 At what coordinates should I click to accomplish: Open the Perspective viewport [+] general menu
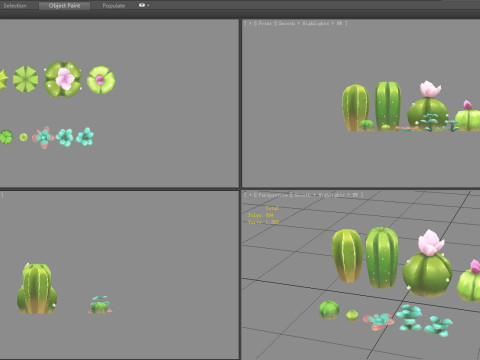point(250,195)
